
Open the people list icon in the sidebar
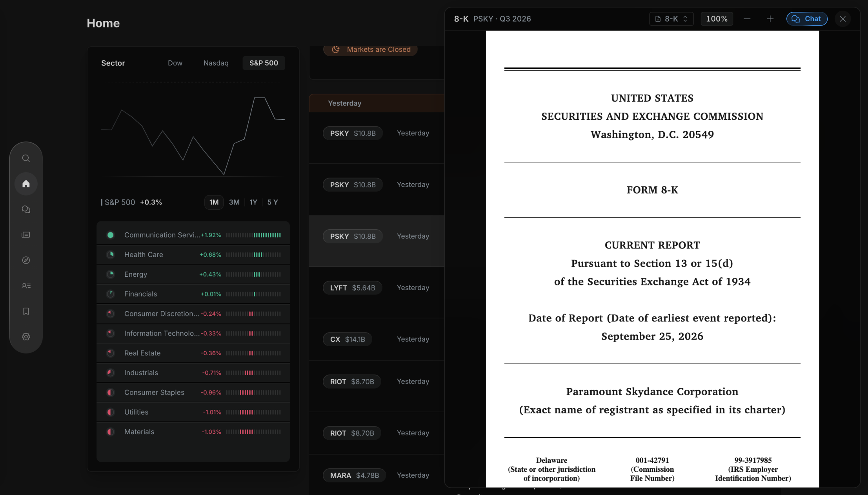coord(26,286)
